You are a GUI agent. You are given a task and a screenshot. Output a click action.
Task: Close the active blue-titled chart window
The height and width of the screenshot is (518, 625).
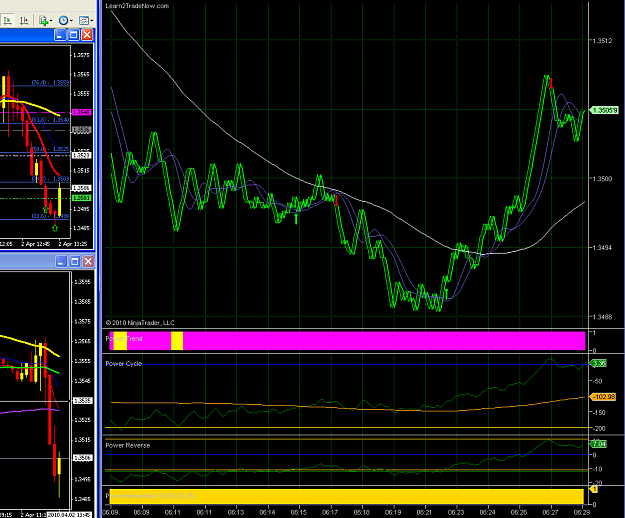87,35
